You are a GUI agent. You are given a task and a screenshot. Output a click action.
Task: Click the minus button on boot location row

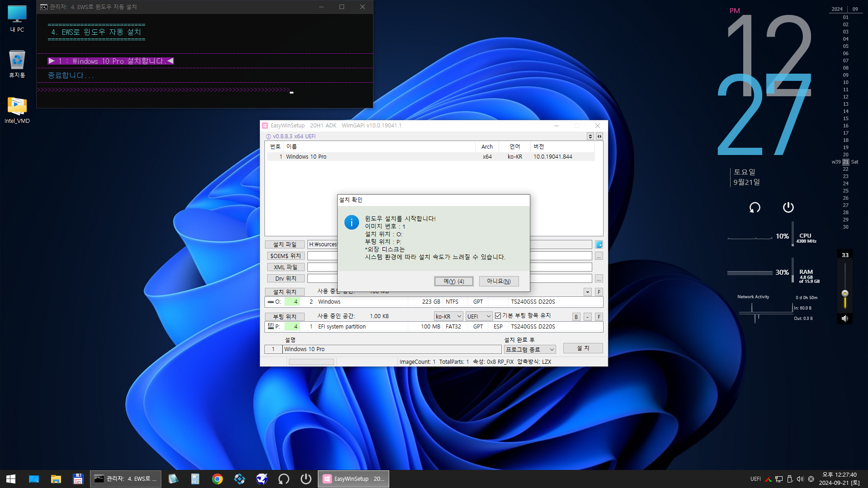(x=587, y=317)
